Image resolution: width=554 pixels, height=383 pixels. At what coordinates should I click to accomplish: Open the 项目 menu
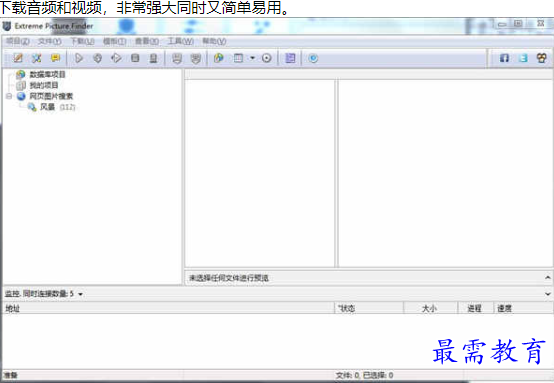[18, 41]
